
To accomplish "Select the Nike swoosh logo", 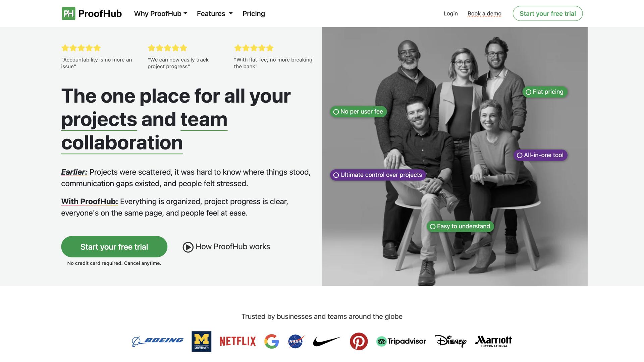I will (x=326, y=341).
